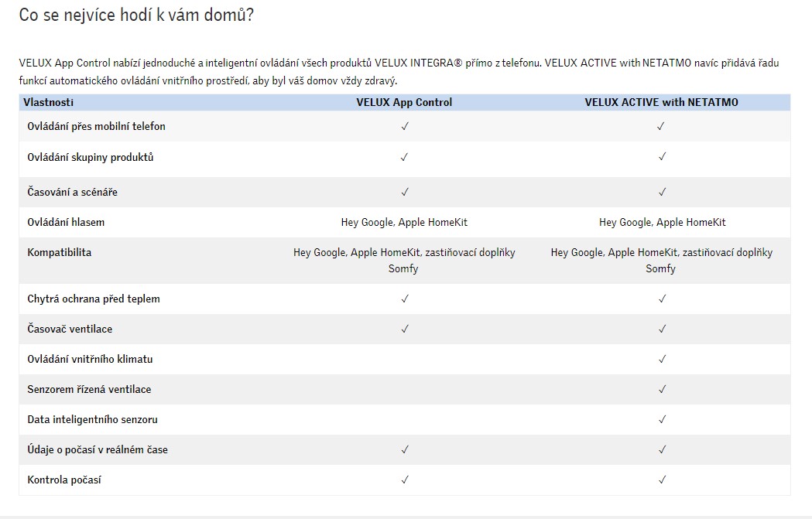The width and height of the screenshot is (812, 519).
Task: Select row label 'Ovládání přes mobilní telefon'
Action: pos(96,126)
